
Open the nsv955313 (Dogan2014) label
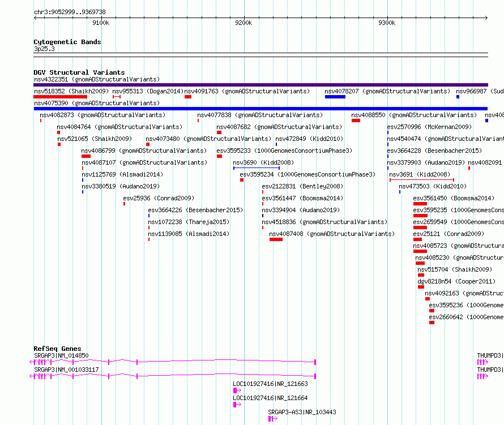point(148,91)
